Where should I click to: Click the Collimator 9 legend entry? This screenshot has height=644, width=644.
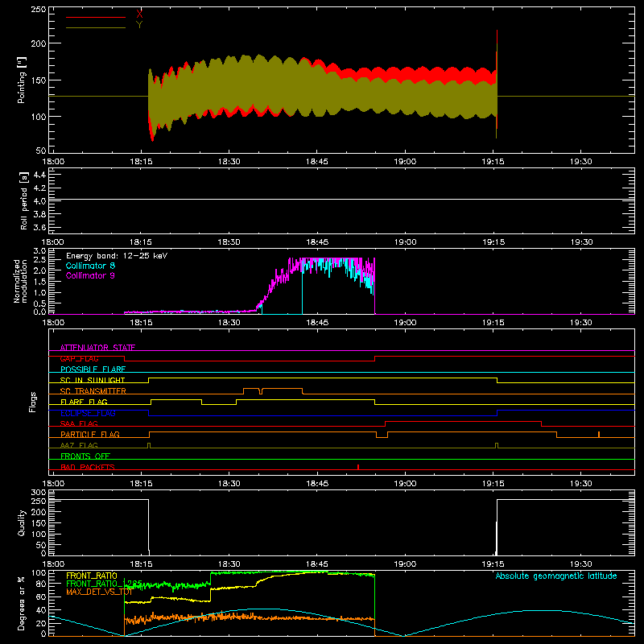point(90,275)
